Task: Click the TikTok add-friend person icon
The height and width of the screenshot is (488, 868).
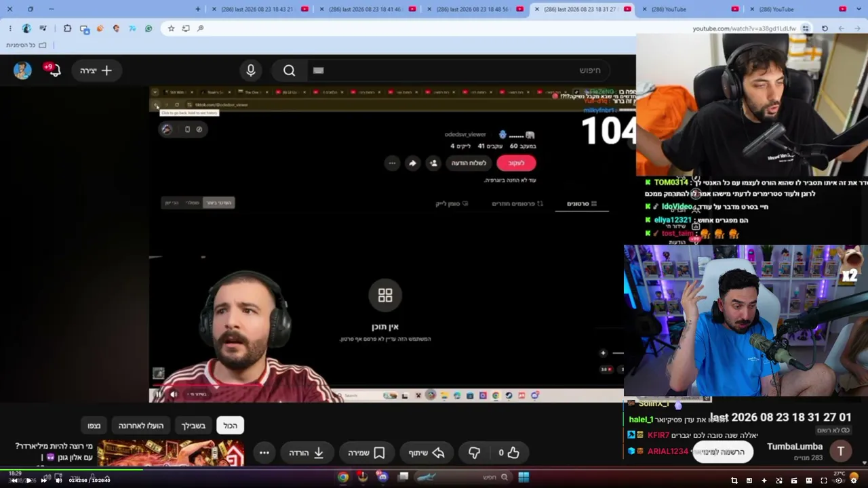Action: 433,163
